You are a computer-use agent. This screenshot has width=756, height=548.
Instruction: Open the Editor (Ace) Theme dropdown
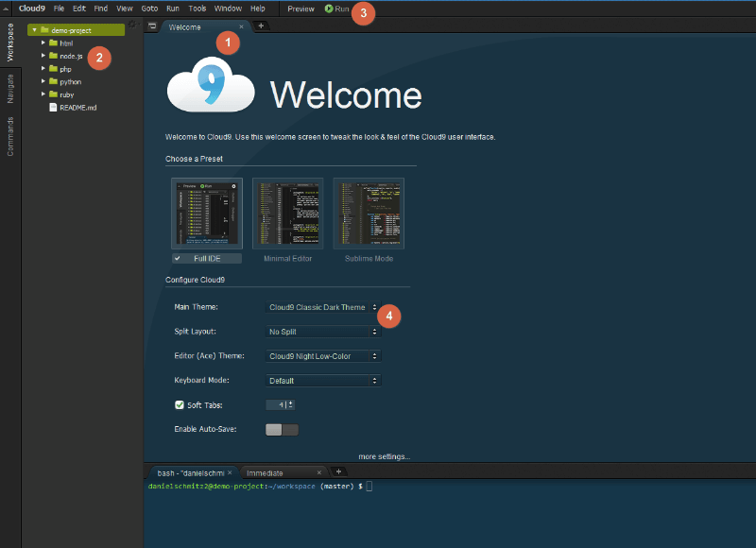point(322,356)
